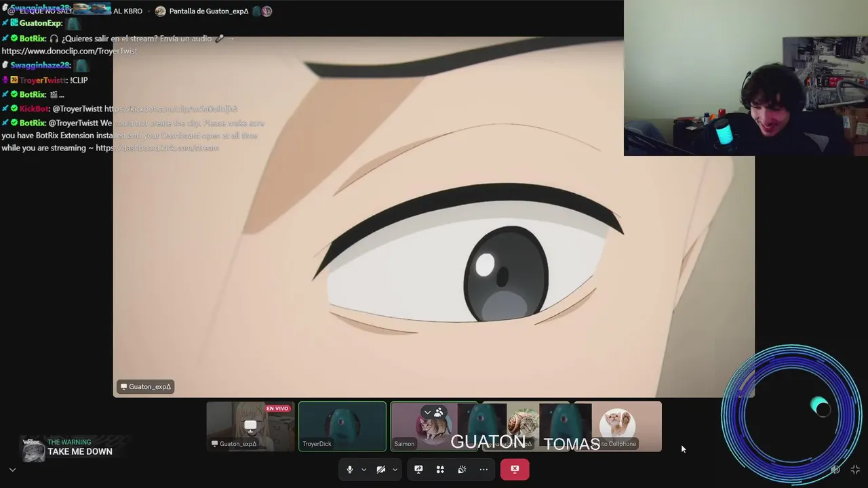Toggle the microphone mute button
Viewport: 868px width, 488px height.
coord(350,469)
